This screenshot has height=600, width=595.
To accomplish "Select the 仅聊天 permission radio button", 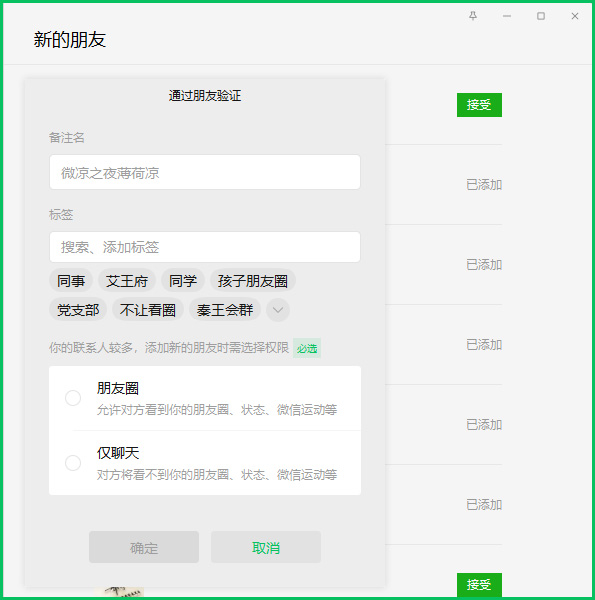I will 73,463.
